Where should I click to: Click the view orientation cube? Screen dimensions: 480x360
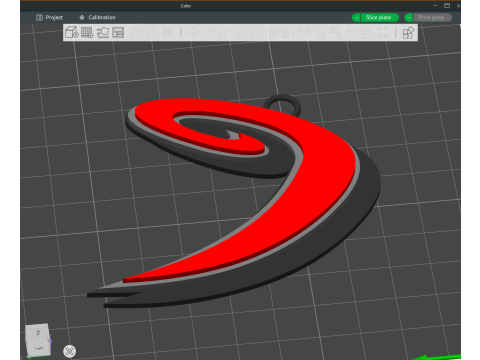coord(38,340)
